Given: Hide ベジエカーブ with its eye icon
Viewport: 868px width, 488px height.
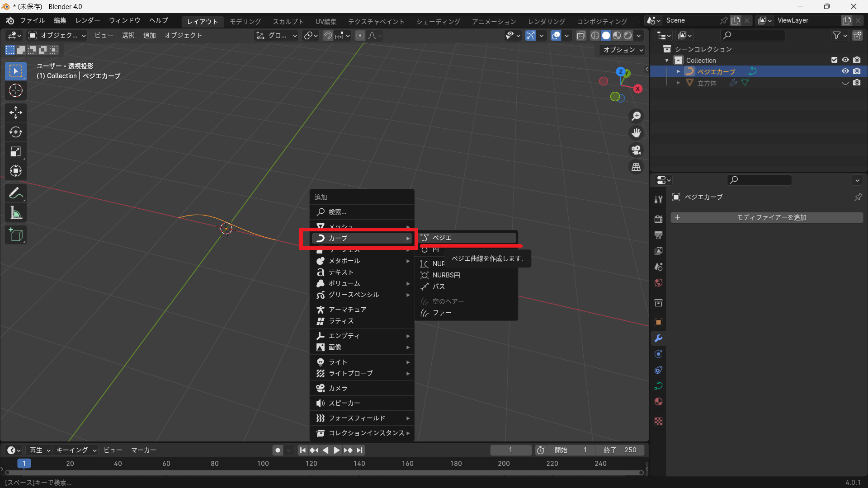Looking at the screenshot, I should click(845, 71).
